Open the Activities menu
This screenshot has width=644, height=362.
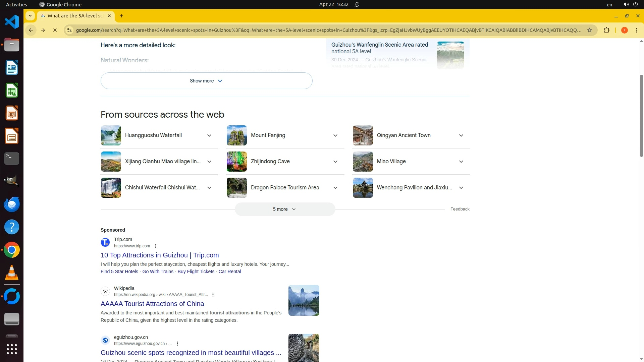point(16,5)
